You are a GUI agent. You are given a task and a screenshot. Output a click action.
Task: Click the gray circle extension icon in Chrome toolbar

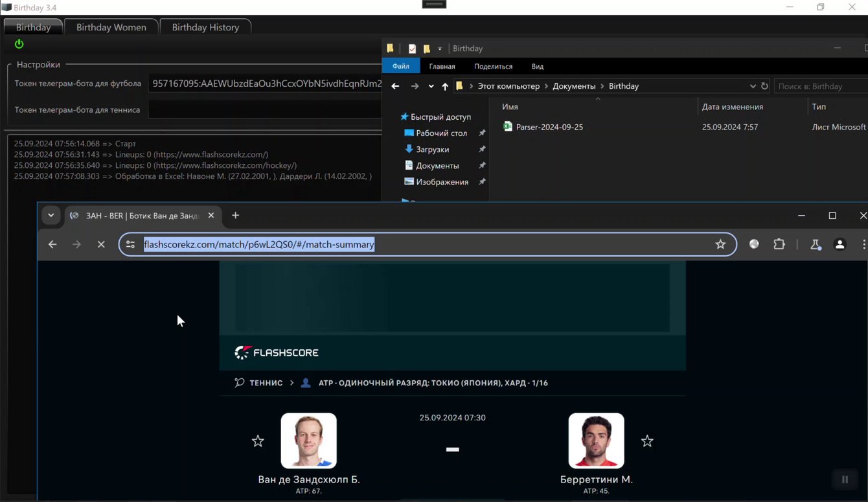(x=754, y=244)
